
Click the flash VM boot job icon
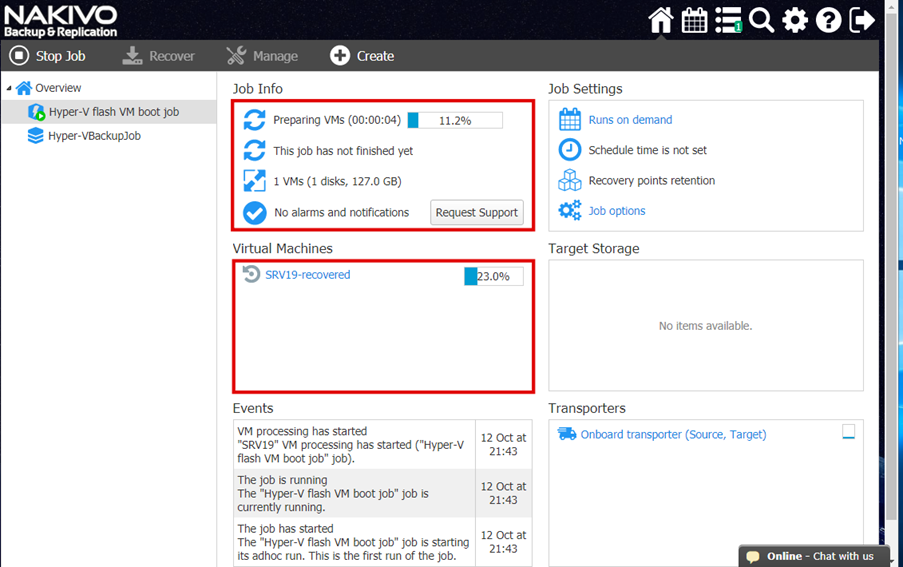point(36,112)
